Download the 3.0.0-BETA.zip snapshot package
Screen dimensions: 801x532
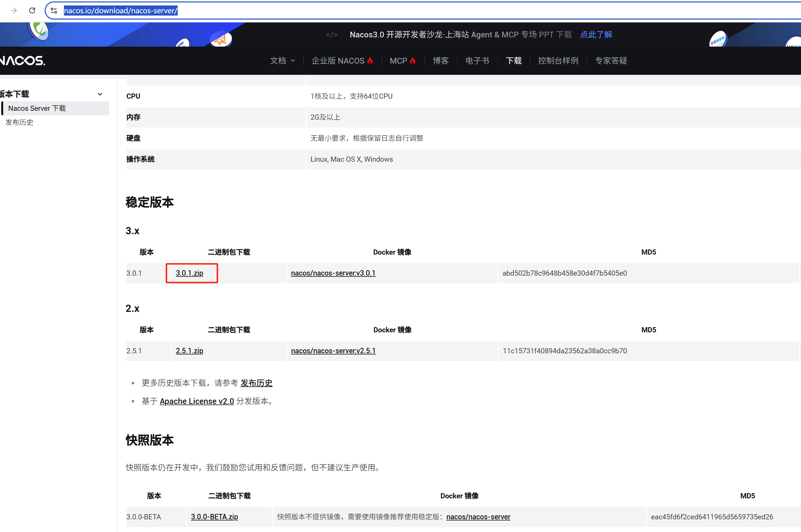(x=214, y=517)
